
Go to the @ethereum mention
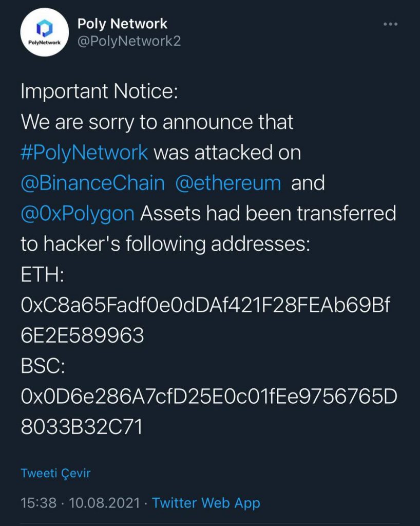(x=228, y=183)
